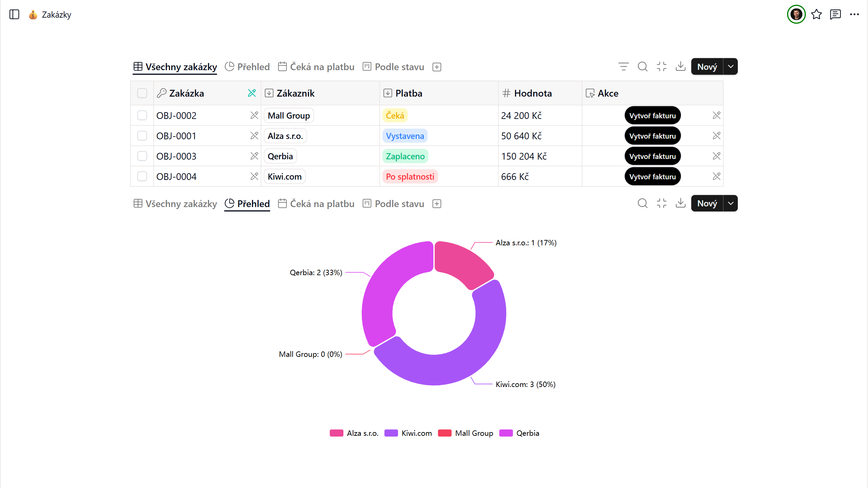Create invoice for order OBJ-0002
Screen dimensions: 868x488
[x=652, y=116]
